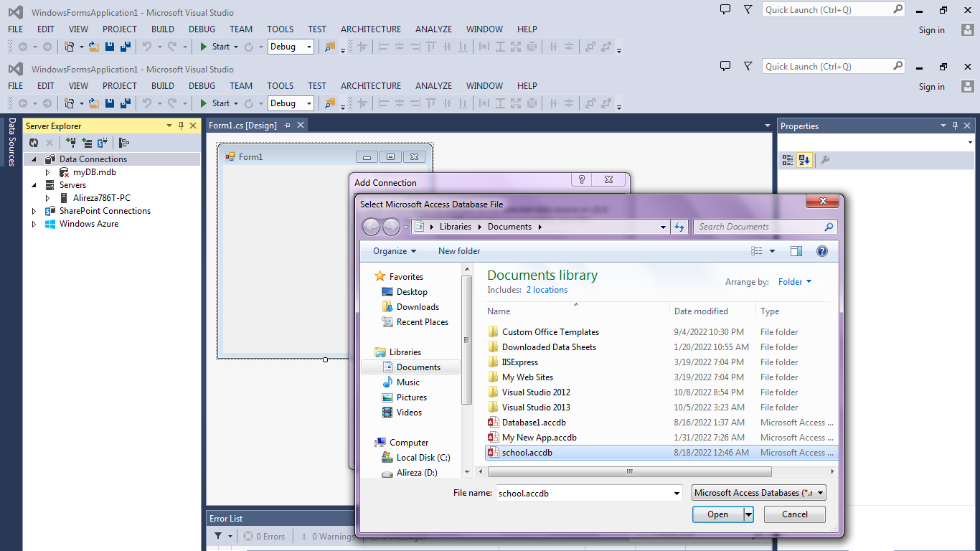
Task: Open Arrange by Folder dropdown
Action: [x=795, y=282]
